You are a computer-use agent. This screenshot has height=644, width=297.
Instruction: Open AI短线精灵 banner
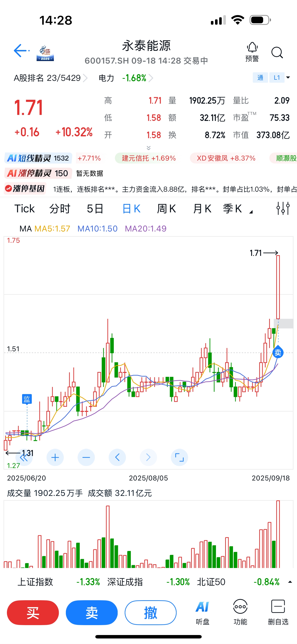pos(38,158)
